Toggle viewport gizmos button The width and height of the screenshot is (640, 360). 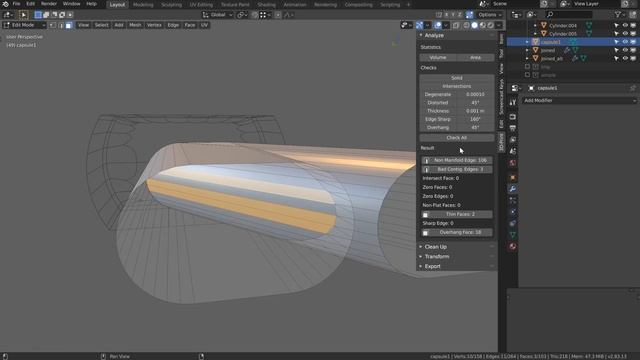click(420, 25)
